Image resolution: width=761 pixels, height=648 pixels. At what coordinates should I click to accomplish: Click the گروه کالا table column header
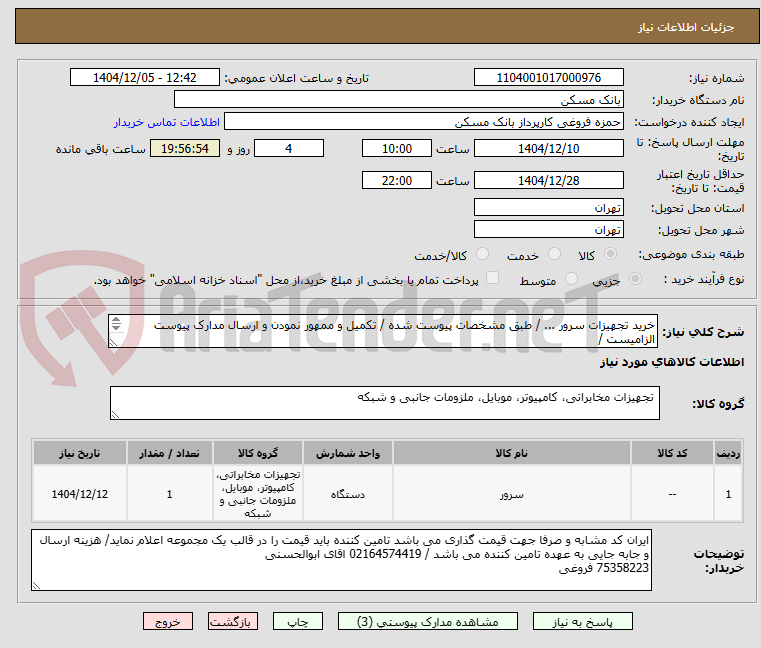(258, 453)
